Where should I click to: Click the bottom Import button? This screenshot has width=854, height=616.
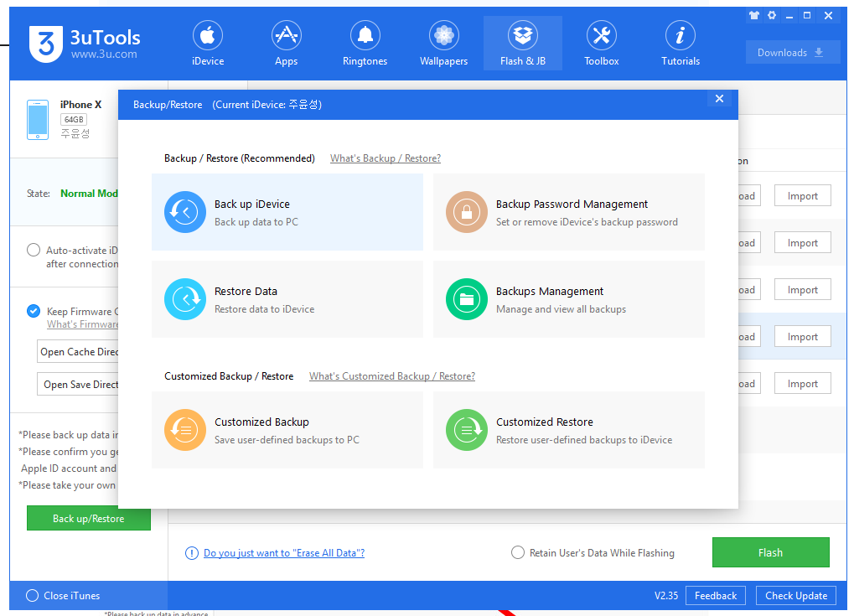point(803,384)
